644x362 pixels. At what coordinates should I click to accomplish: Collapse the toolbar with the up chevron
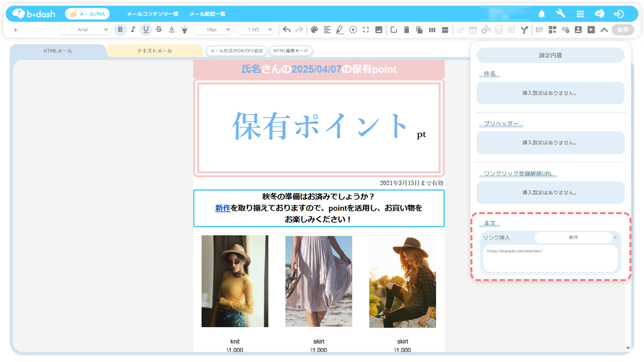tap(604, 30)
